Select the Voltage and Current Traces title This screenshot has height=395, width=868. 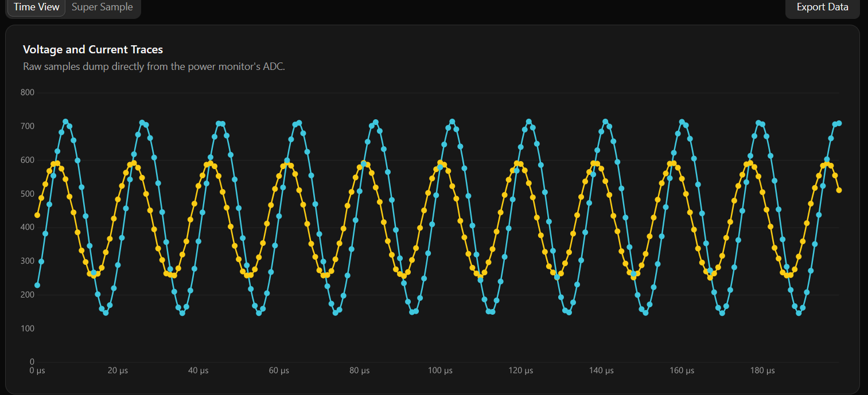pyautogui.click(x=93, y=50)
